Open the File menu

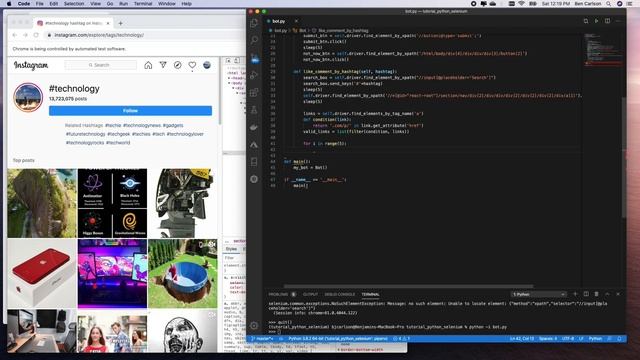pyautogui.click(x=40, y=4)
